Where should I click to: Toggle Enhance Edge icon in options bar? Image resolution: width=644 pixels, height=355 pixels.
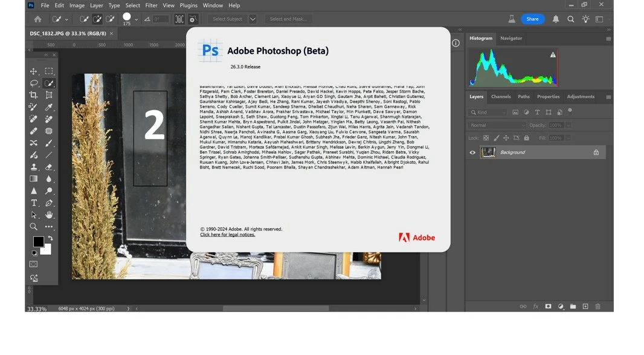click(193, 19)
